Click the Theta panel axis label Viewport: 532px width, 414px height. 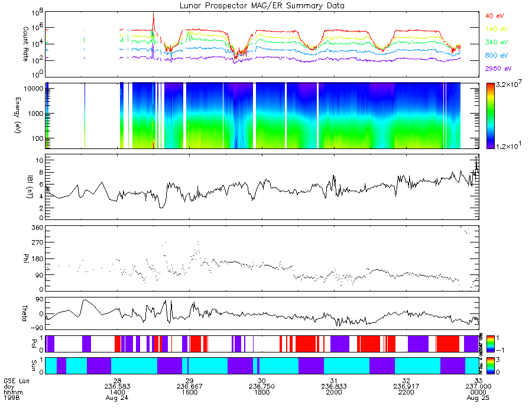tap(25, 313)
